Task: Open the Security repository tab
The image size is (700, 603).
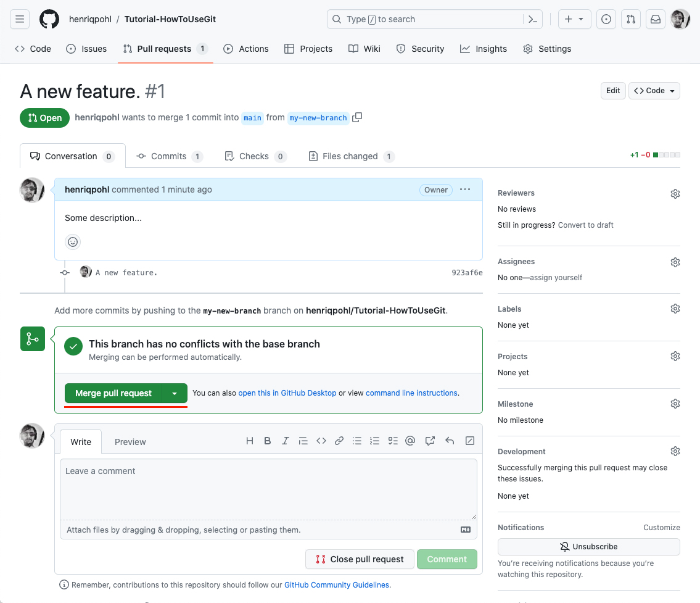Action: click(x=421, y=49)
